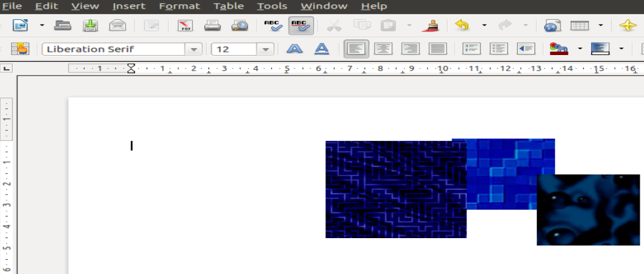Click the Open file icon
This screenshot has height=274, width=644.
pos(63,25)
